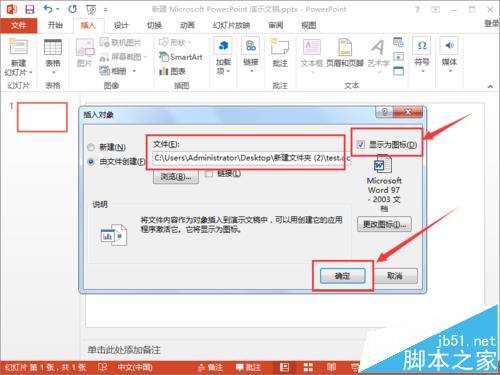The height and width of the screenshot is (375, 500).
Task: Select slide 1 thumbnail
Action: click(x=42, y=117)
